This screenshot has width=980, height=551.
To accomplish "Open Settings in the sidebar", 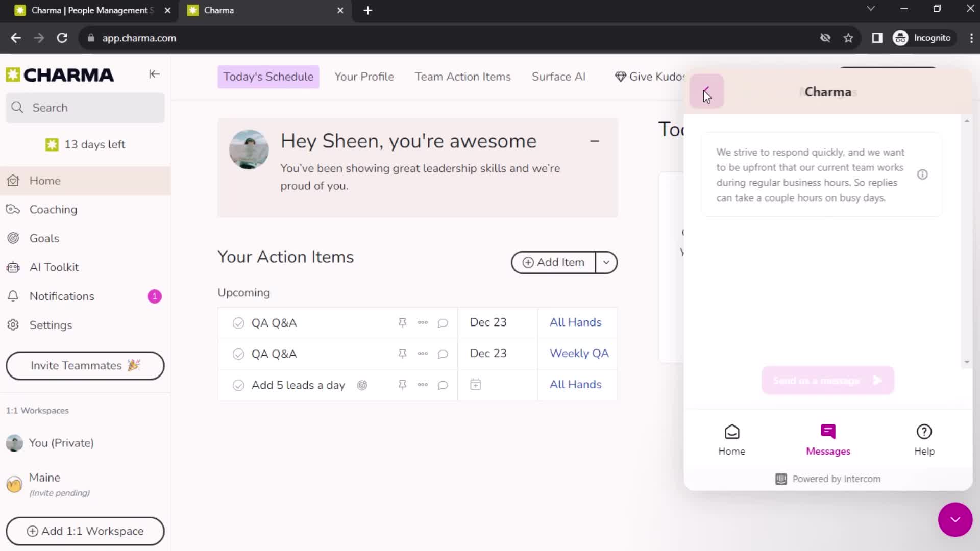I will click(x=85, y=325).
